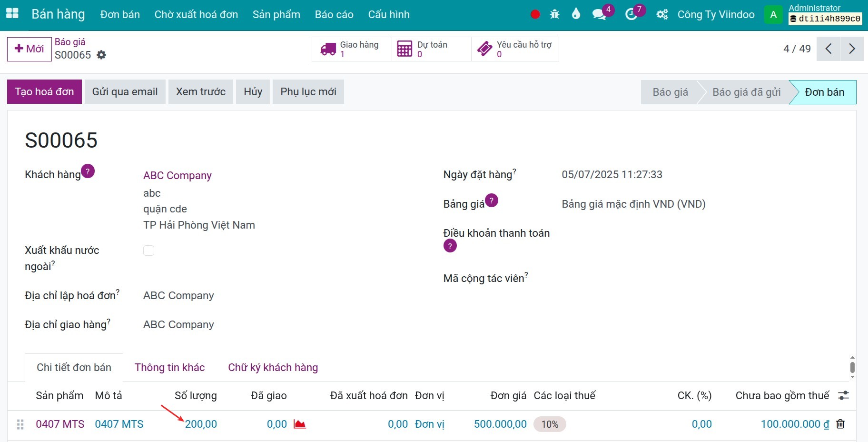Click Đã giao column header
The image size is (868, 442).
pyautogui.click(x=268, y=395)
